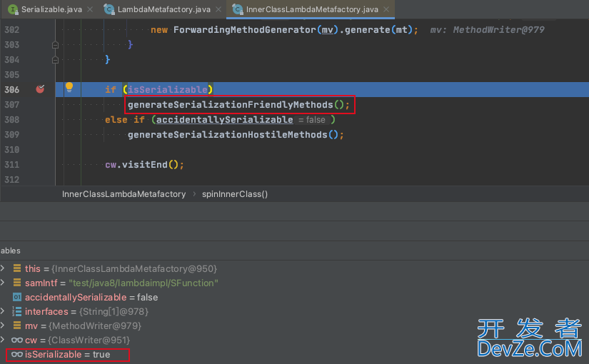This screenshot has width=589, height=364.
Task: Click the object icon beside 'this'
Action: [17, 268]
